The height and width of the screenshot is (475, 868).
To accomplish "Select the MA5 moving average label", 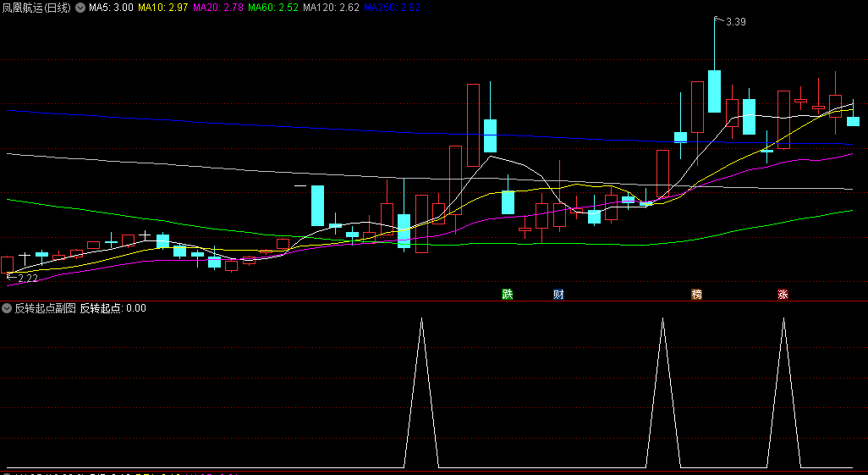I will click(111, 8).
